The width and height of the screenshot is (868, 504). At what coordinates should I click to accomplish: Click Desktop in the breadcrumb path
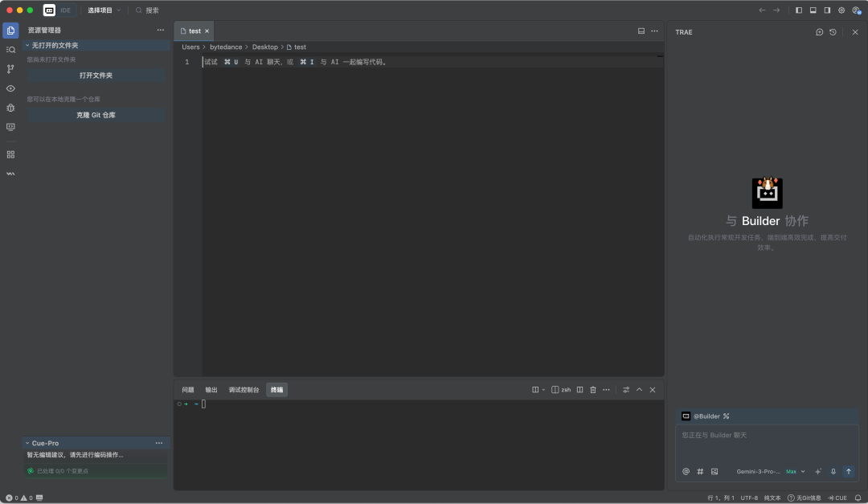265,47
